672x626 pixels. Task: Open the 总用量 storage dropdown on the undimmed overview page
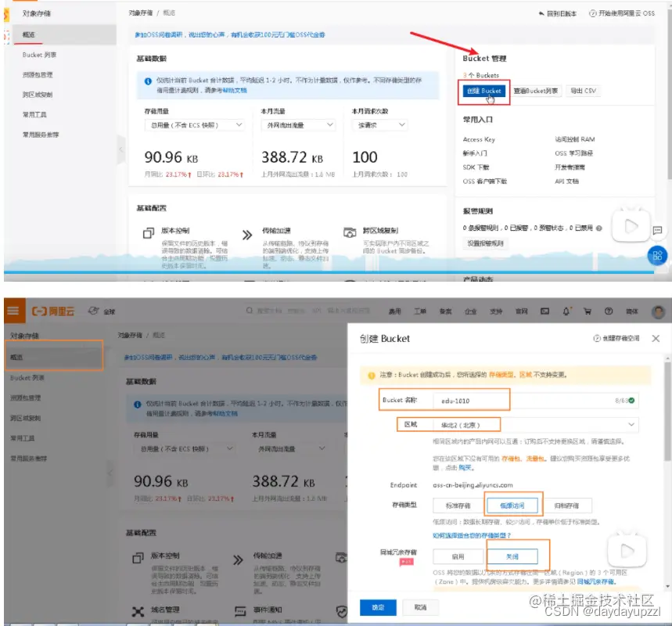click(x=195, y=125)
